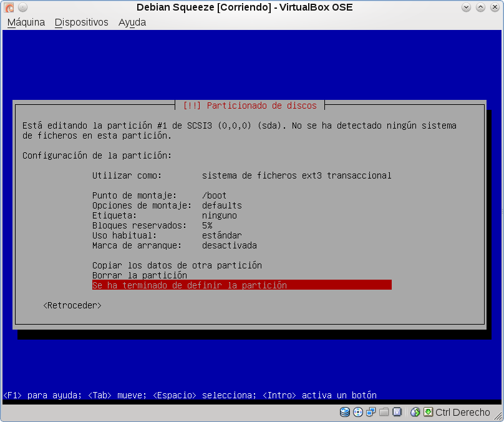Click the mouse integration globe icon
The image size is (504, 422).
pos(415,412)
